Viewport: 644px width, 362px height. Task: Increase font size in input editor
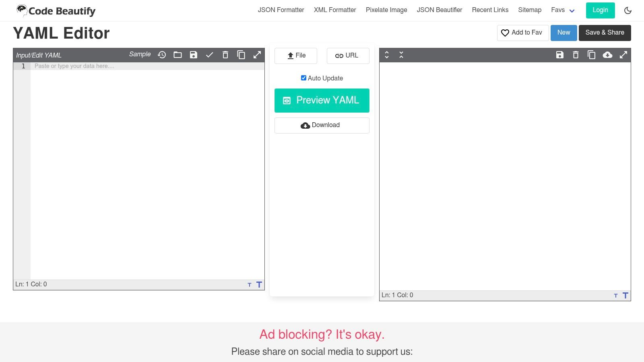point(259,284)
